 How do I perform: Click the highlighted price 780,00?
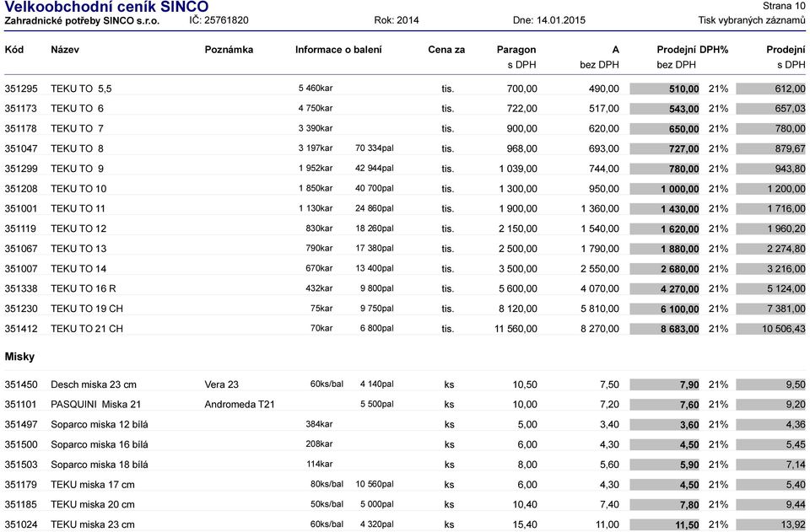(x=664, y=169)
